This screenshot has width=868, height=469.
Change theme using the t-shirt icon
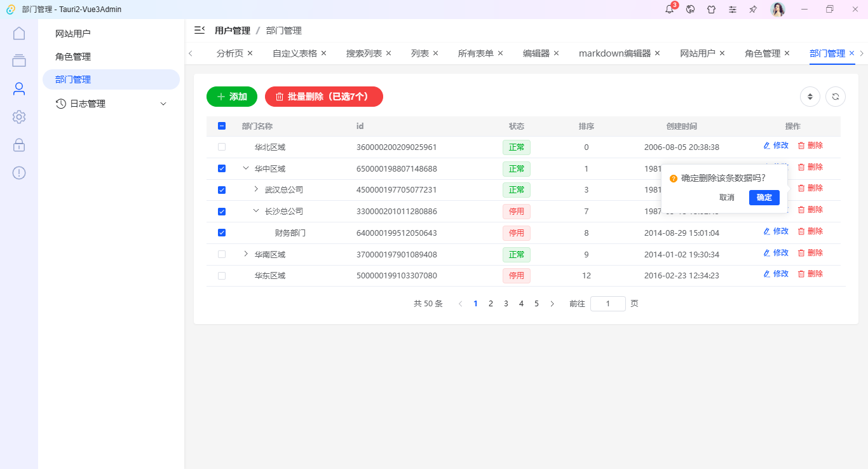711,10
